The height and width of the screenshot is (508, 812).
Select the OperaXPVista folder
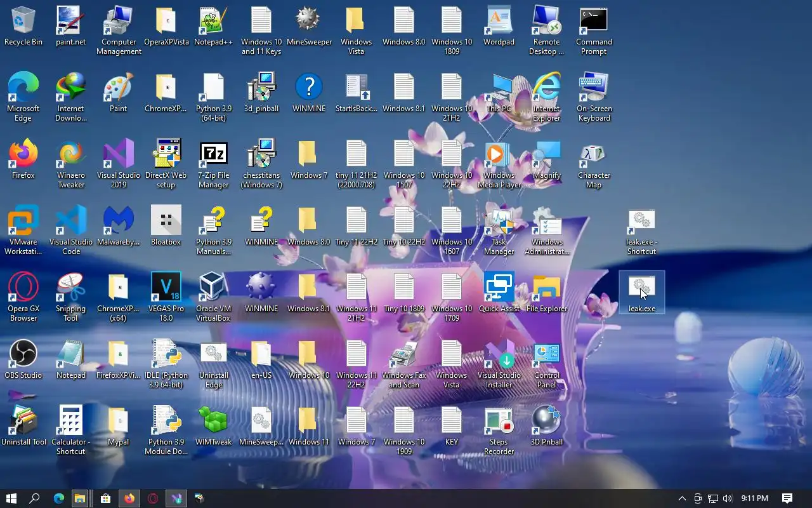166,27
